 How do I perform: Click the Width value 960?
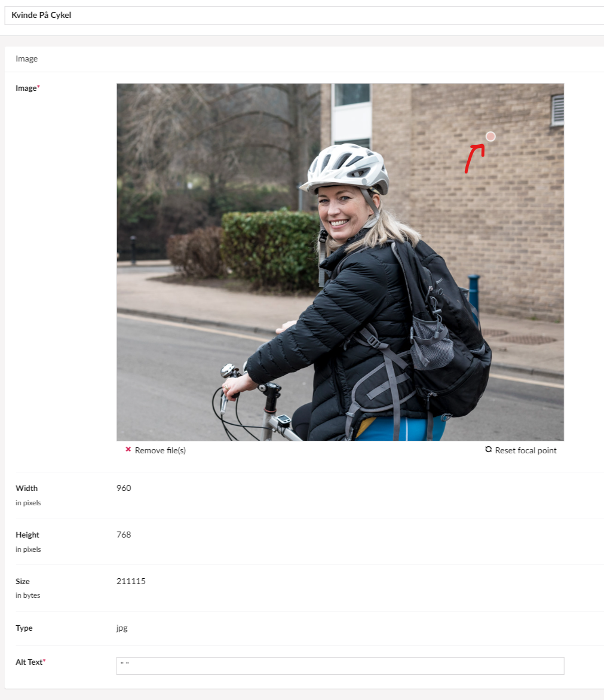(x=124, y=488)
